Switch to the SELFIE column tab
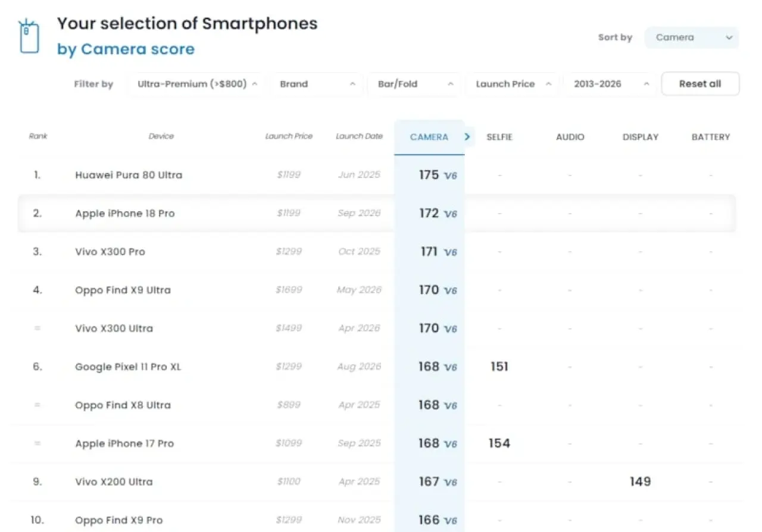The height and width of the screenshot is (532, 762). pyautogui.click(x=499, y=137)
